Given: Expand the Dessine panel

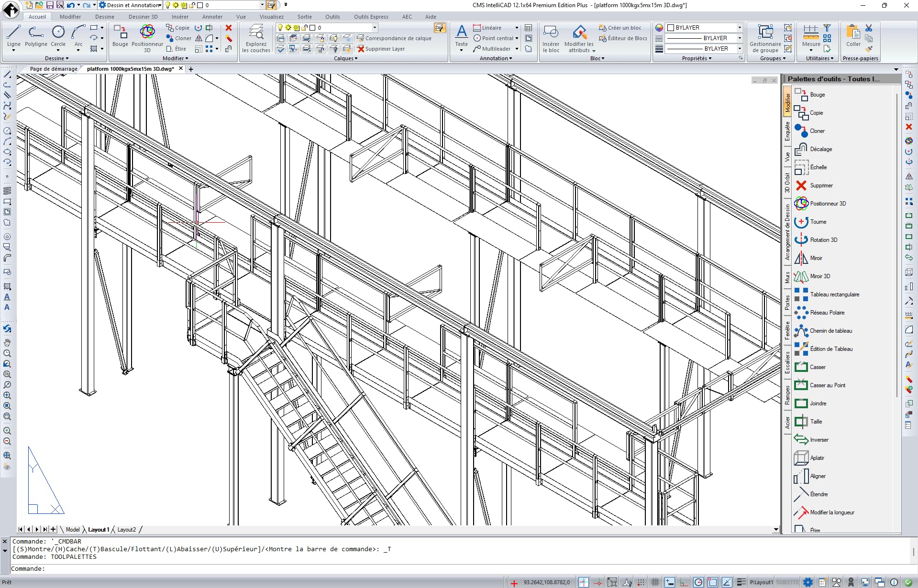Looking at the screenshot, I should [x=57, y=58].
